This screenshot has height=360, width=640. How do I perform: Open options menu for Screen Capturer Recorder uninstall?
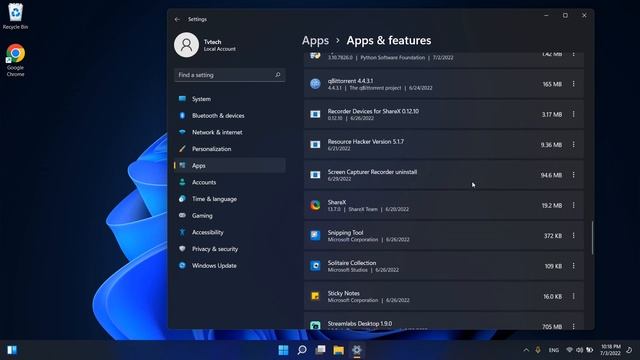tap(573, 175)
